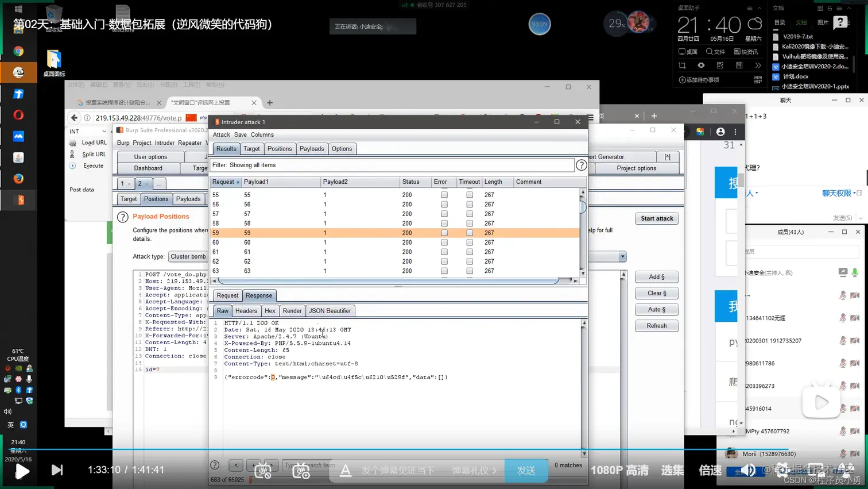Expand more tools double-chevron in desktop assistant
Viewport: 868px width, 489px height.
(758, 66)
